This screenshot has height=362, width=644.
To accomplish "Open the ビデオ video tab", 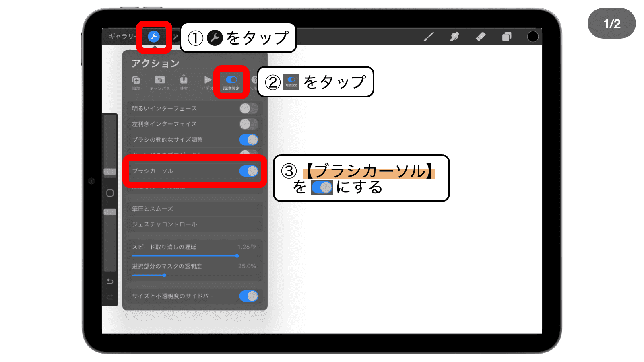I will [207, 83].
